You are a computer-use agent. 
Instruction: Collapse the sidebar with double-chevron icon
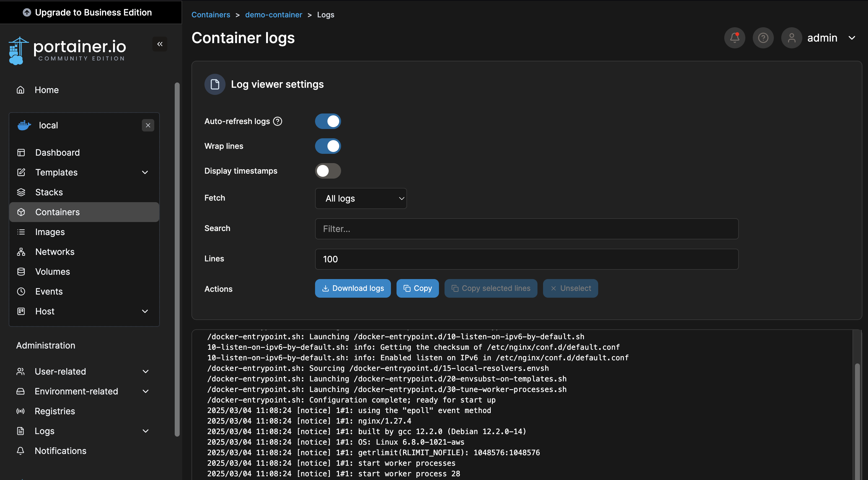pyautogui.click(x=160, y=44)
